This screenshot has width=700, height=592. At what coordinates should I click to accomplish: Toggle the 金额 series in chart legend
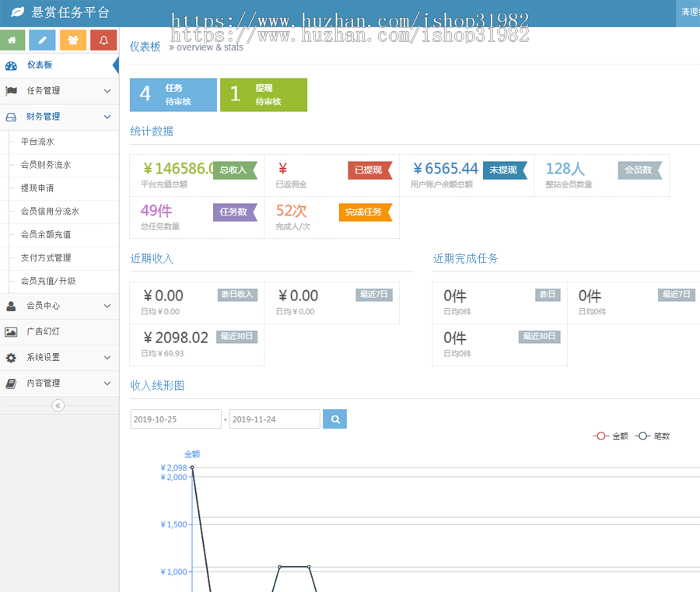click(611, 436)
